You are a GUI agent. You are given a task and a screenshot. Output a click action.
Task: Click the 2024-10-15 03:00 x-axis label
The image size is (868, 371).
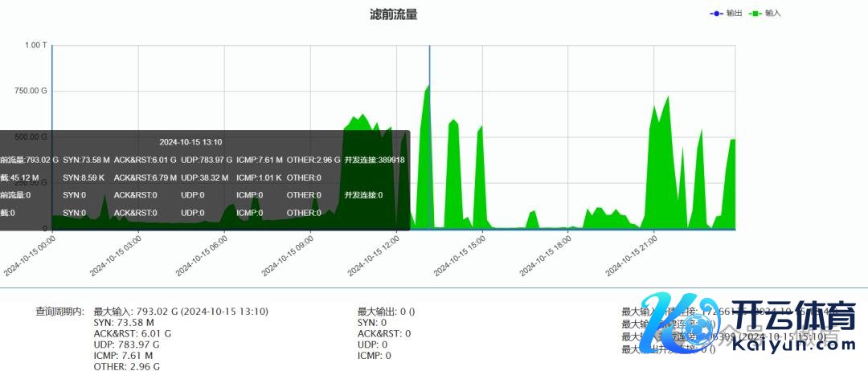[x=116, y=255]
